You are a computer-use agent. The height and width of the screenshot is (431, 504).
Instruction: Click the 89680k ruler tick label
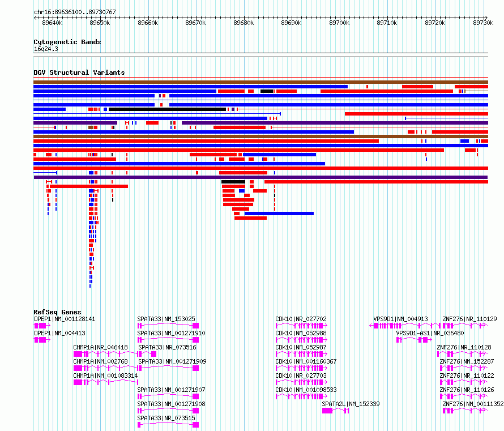244,23
